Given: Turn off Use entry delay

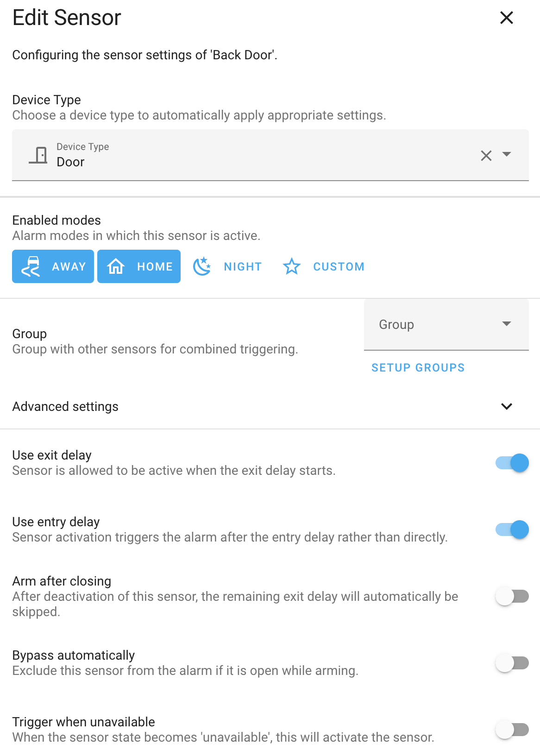Looking at the screenshot, I should (511, 529).
